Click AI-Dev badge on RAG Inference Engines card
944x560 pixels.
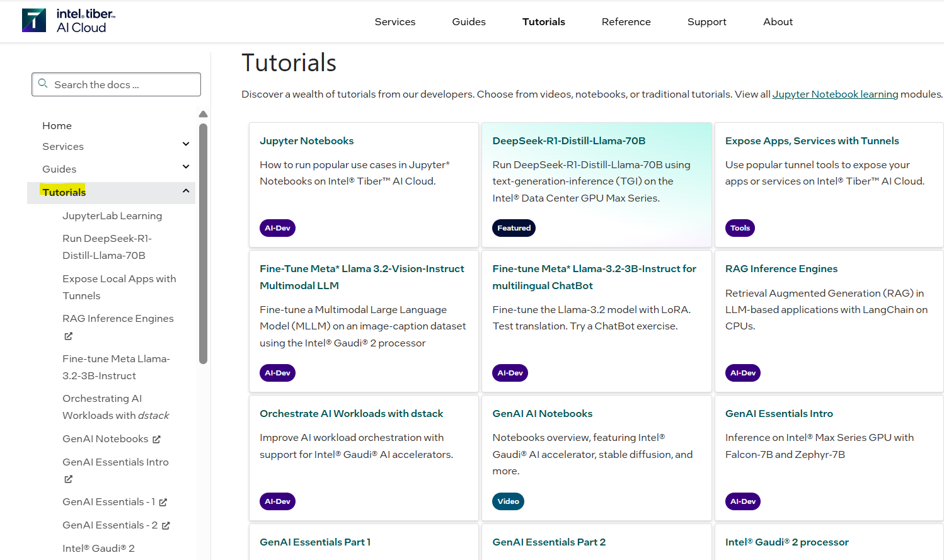[743, 373]
